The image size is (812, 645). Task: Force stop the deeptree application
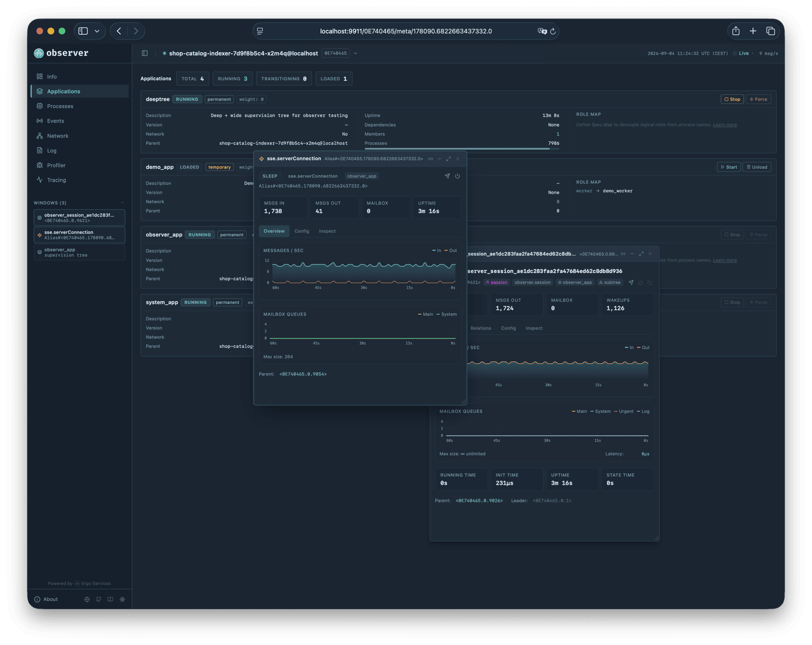[758, 99]
